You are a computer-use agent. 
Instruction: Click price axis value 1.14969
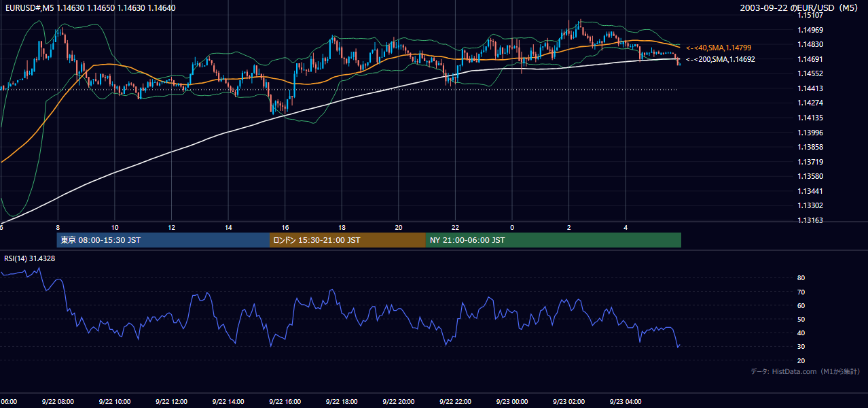click(811, 30)
